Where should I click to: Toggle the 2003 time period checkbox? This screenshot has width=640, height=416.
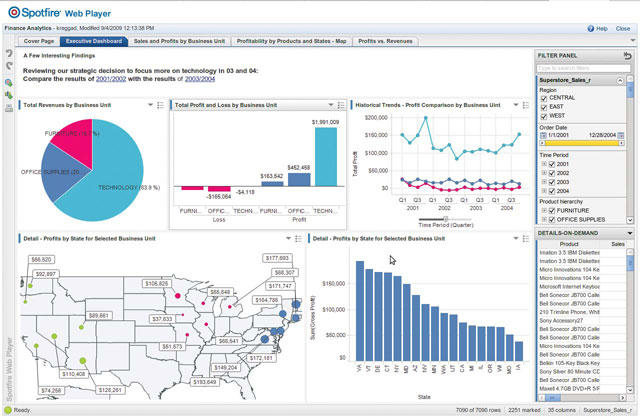click(552, 182)
